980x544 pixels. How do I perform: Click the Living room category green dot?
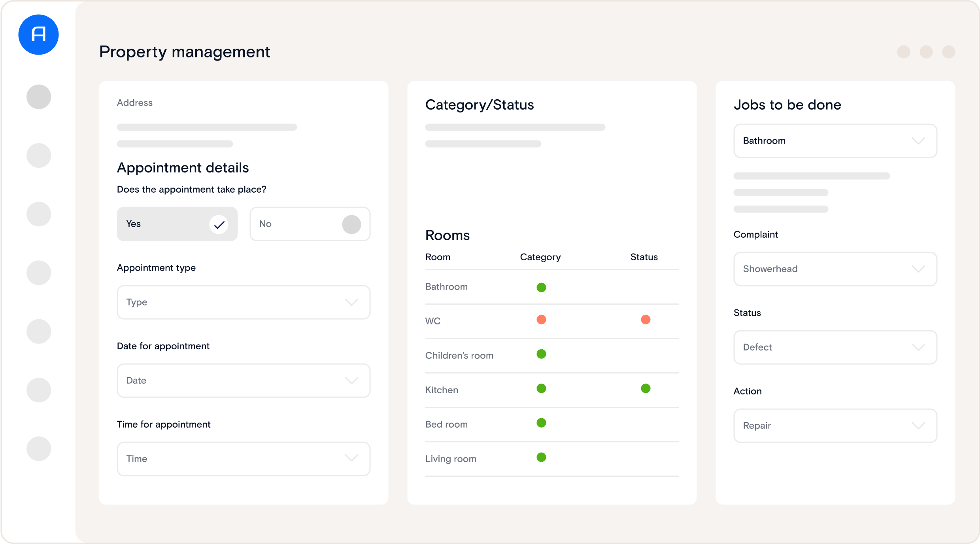541,457
